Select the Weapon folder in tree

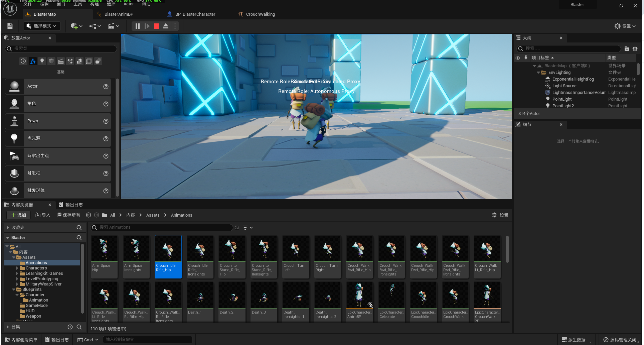(33, 316)
